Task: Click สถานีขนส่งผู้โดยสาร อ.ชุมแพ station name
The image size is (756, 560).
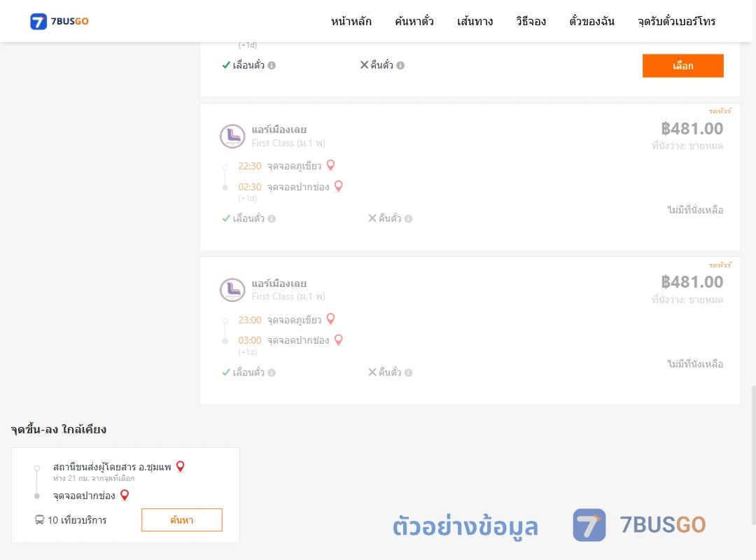Action: click(x=112, y=467)
